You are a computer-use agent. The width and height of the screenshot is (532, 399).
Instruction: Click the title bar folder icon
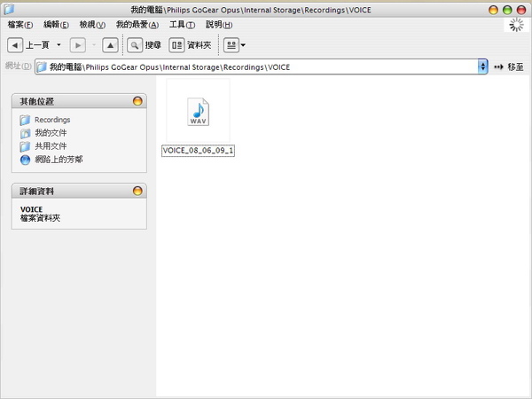pos(9,9)
